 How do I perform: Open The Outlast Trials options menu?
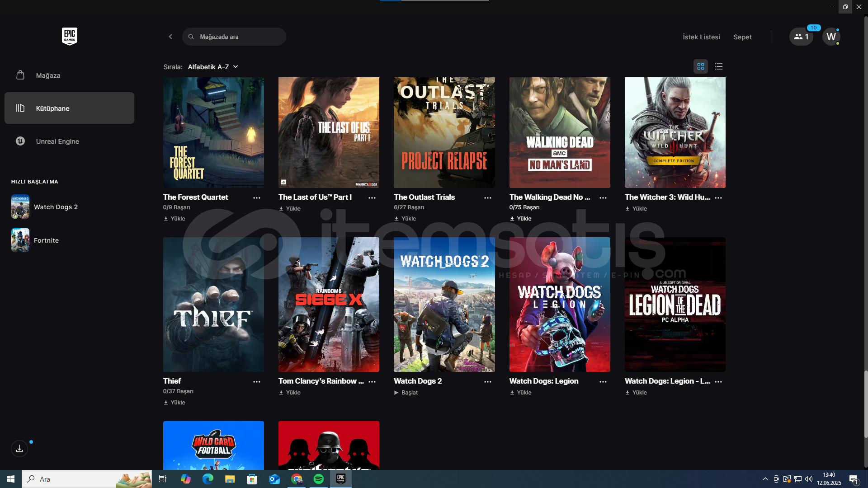pyautogui.click(x=488, y=198)
